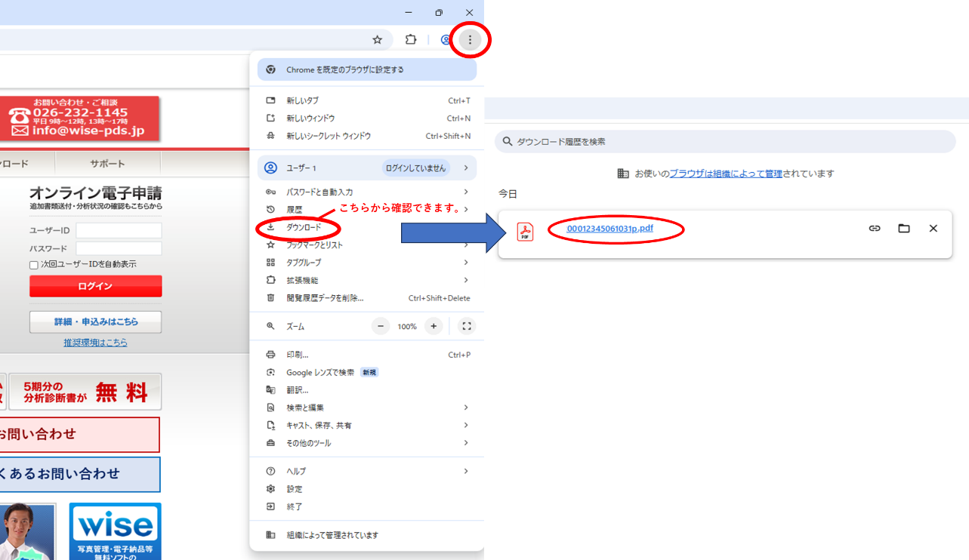Select 新しいシークレット ウィンドウ menu item
Image resolution: width=969 pixels, height=560 pixels.
click(367, 136)
